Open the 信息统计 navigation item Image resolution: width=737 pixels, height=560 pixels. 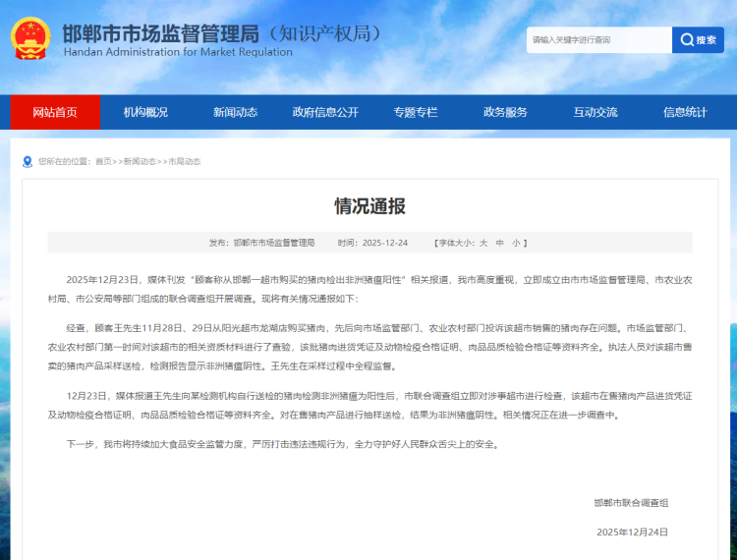click(685, 112)
